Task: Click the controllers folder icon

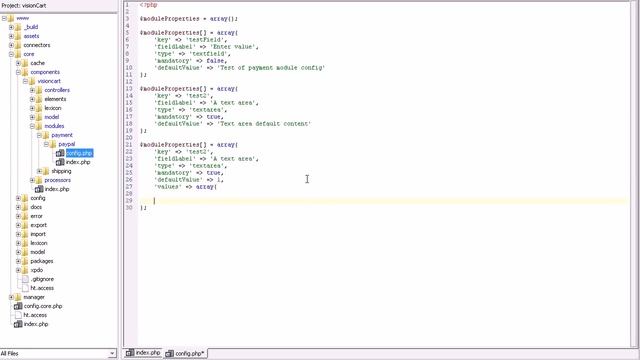Action: click(x=39, y=90)
